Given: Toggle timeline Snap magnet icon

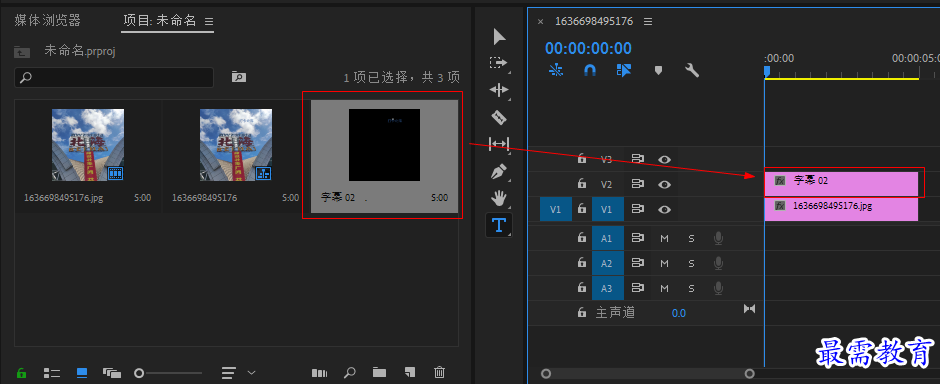Looking at the screenshot, I should pos(590,71).
